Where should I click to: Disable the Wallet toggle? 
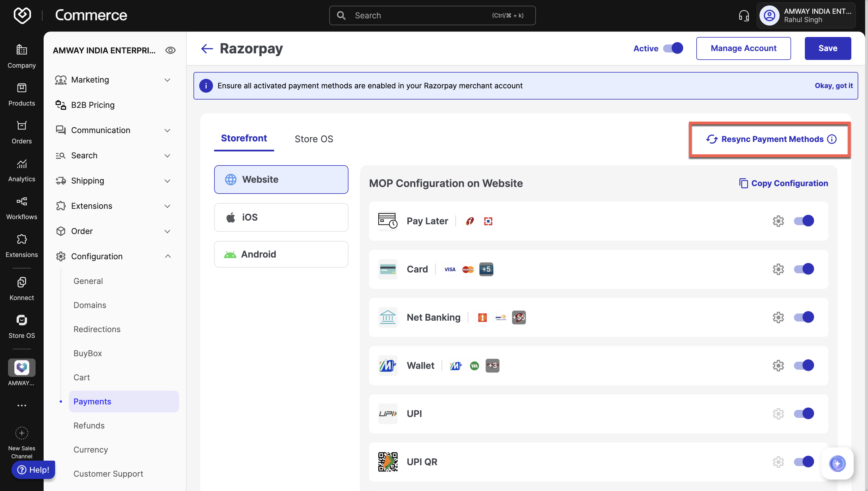pyautogui.click(x=803, y=366)
